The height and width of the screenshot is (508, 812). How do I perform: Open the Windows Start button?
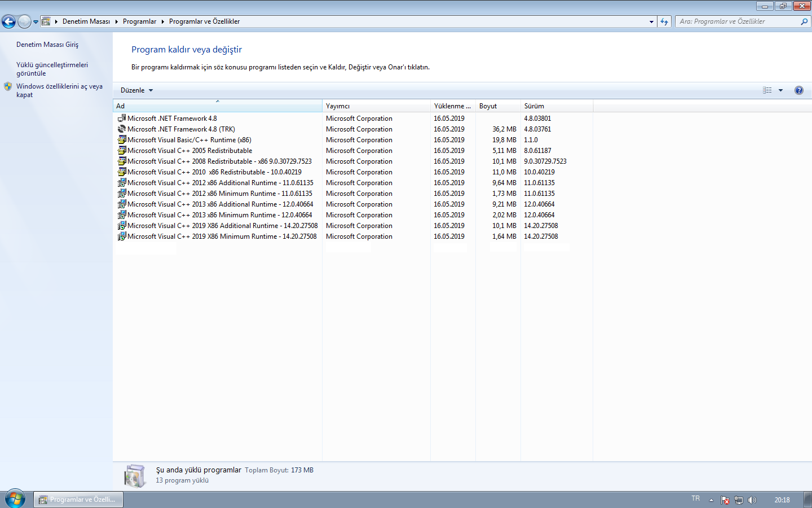tap(15, 500)
